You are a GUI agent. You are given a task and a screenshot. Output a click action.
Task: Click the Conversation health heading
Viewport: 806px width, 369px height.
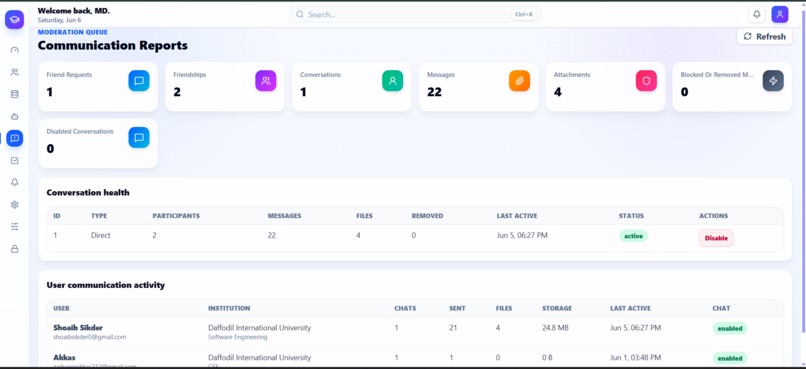(x=88, y=193)
